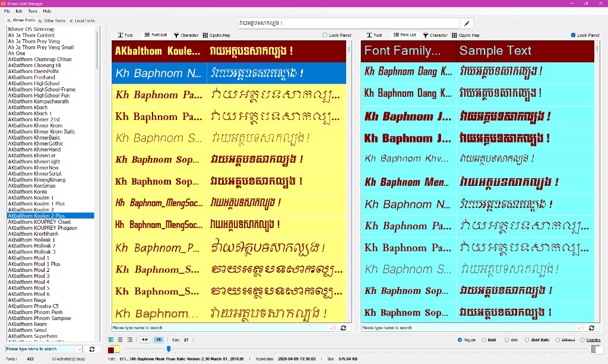The image size is (608, 364).
Task: Click the font size slider handle
Action: 169,349
